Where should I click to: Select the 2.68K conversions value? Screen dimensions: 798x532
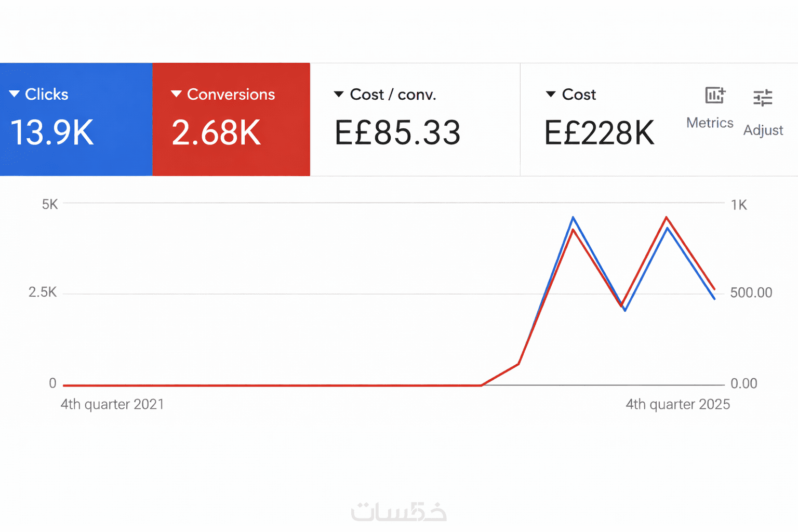216,132
